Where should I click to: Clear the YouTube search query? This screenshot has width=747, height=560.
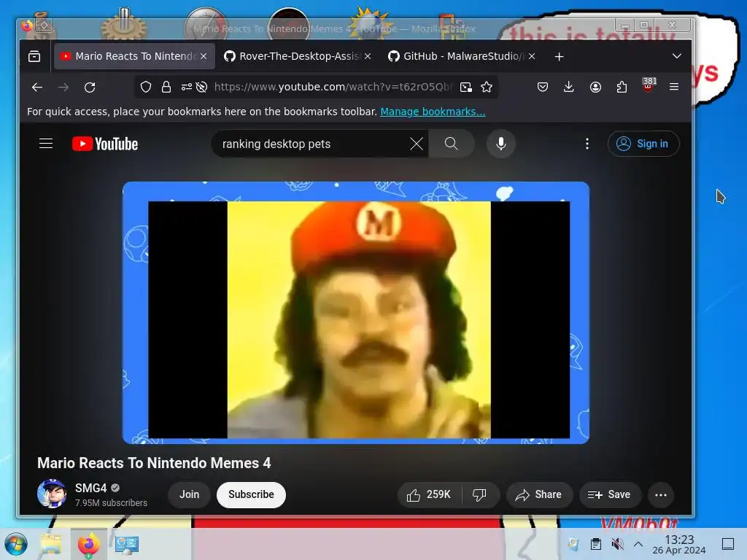[x=417, y=144]
